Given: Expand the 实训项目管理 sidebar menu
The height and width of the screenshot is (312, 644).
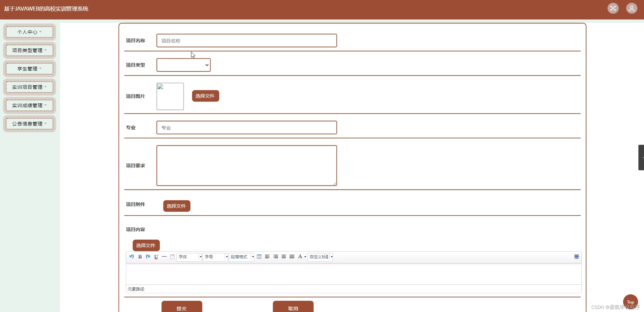Looking at the screenshot, I should click(x=30, y=87).
